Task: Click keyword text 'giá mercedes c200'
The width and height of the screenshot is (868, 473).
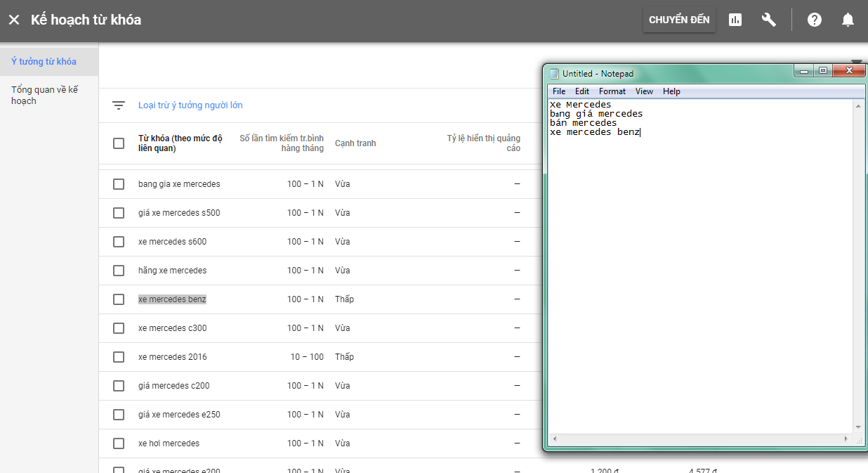Action: click(173, 386)
